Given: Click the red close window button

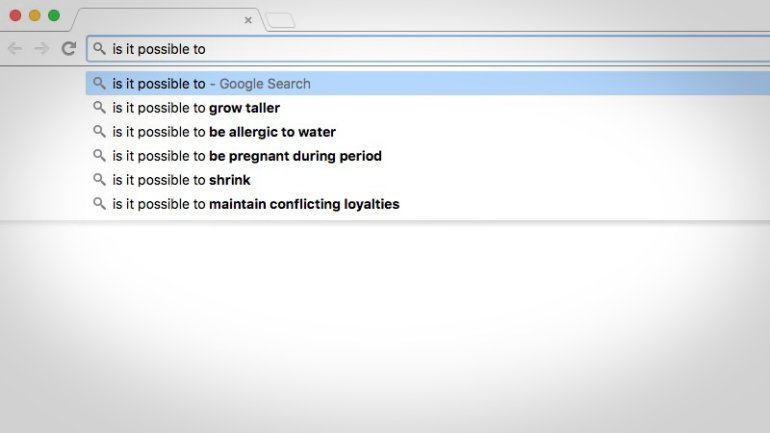Looking at the screenshot, I should [x=15, y=15].
